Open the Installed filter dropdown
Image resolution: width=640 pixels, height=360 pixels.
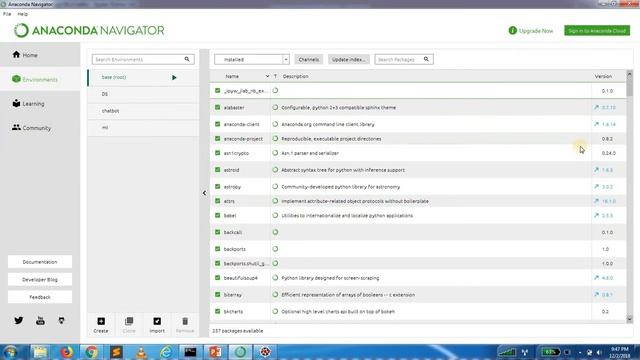pyautogui.click(x=252, y=59)
